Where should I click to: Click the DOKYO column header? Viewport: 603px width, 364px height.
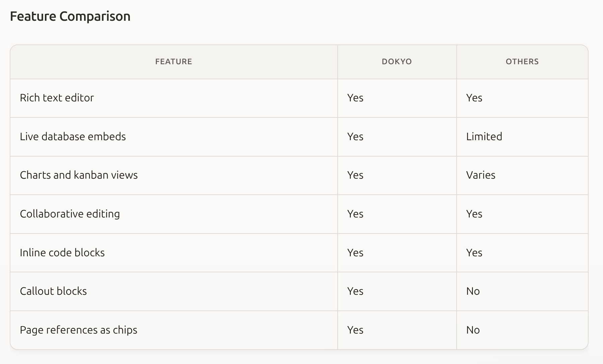[x=397, y=62]
